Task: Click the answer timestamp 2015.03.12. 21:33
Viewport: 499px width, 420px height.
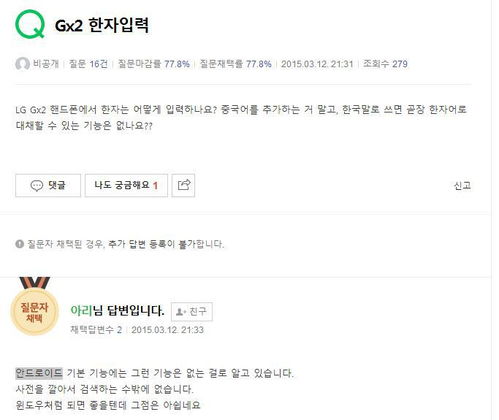Action: 167,330
